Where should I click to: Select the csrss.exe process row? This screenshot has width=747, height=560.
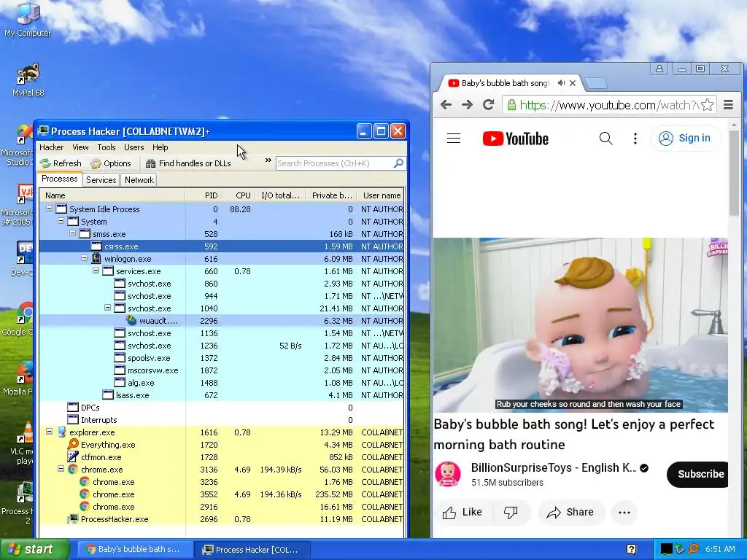222,246
